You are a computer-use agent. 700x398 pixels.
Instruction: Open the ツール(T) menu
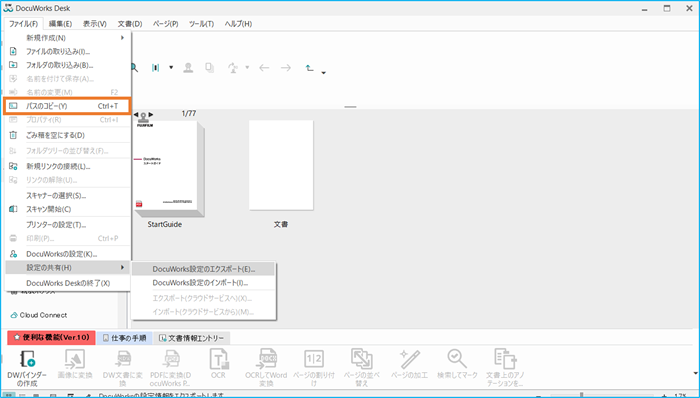[x=201, y=24]
